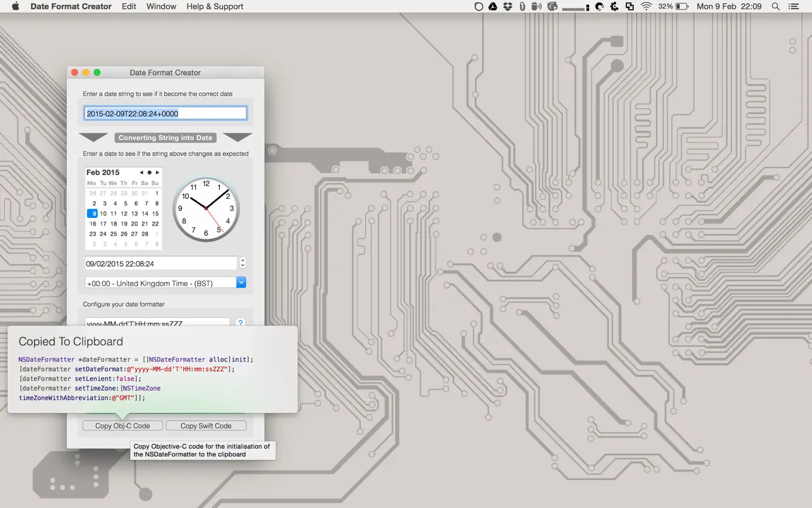Screen dimensions: 812x508
Task: Click the Copy Obj-C Code button
Action: (x=122, y=425)
